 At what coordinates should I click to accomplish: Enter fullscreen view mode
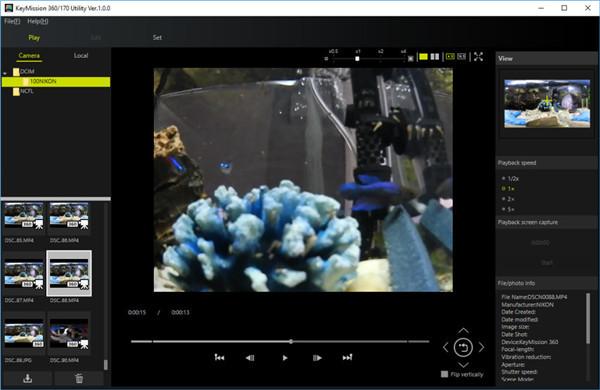tap(478, 57)
